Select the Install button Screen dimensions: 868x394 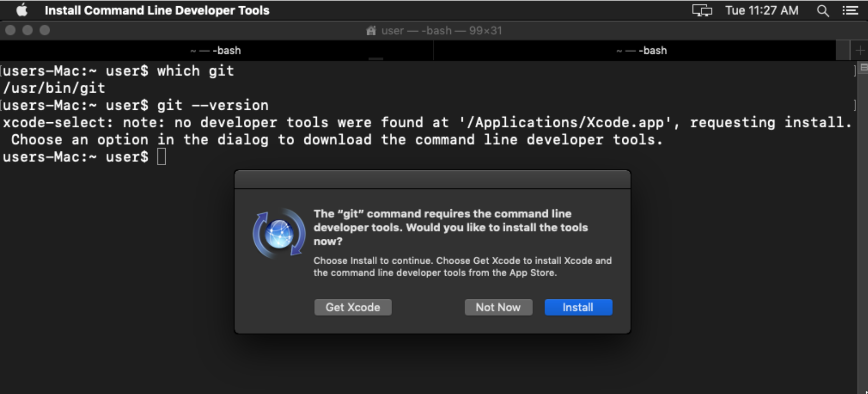578,307
